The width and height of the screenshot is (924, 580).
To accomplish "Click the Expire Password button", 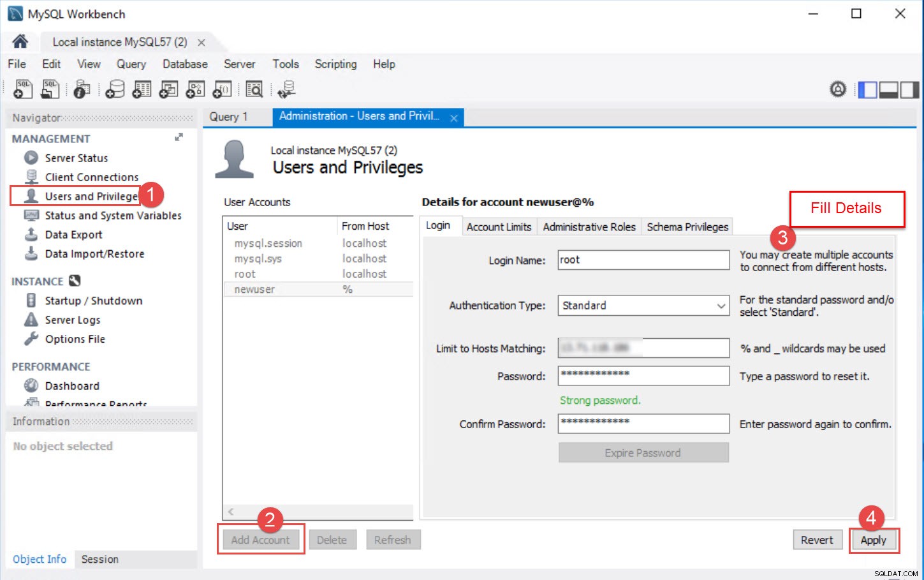I will [x=643, y=452].
